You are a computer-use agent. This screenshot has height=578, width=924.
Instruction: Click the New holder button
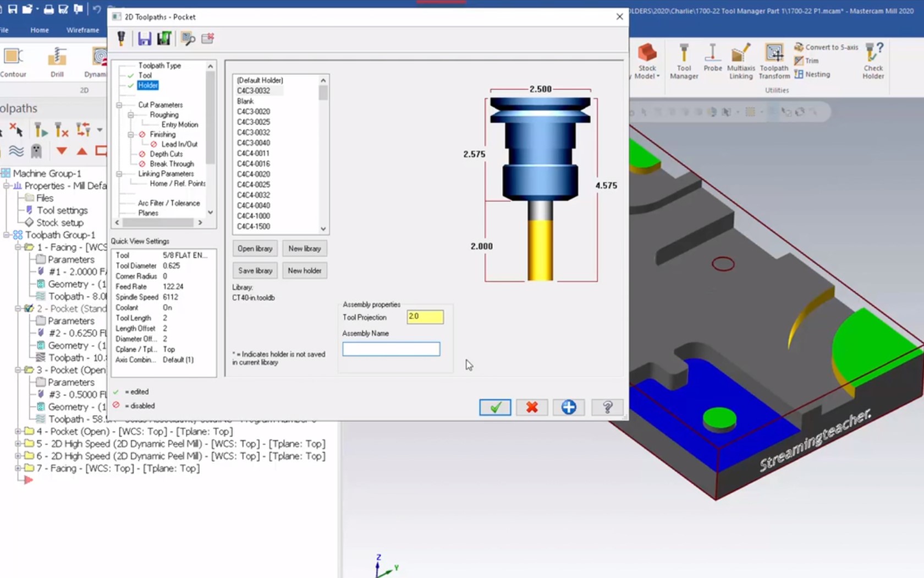click(x=304, y=271)
